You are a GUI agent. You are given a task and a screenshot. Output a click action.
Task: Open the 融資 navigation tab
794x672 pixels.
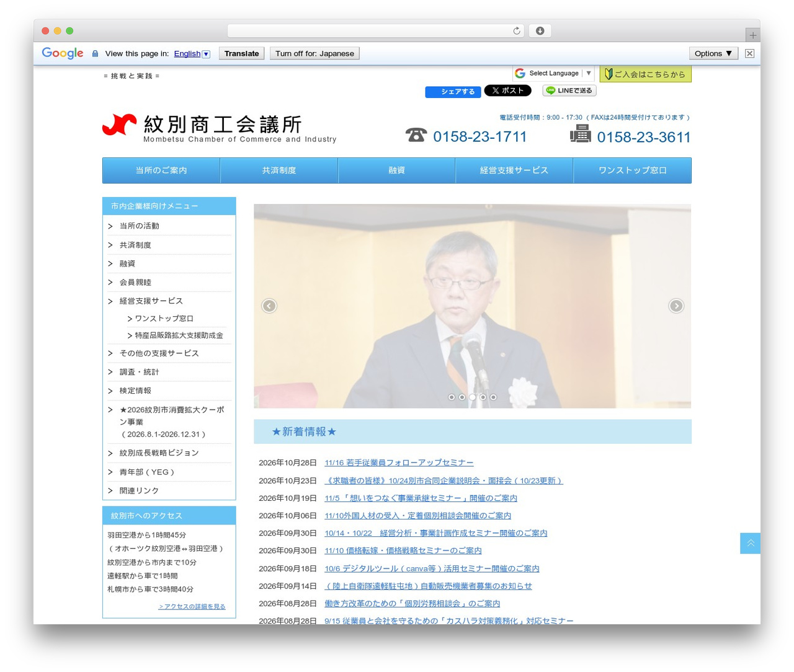pos(397,170)
